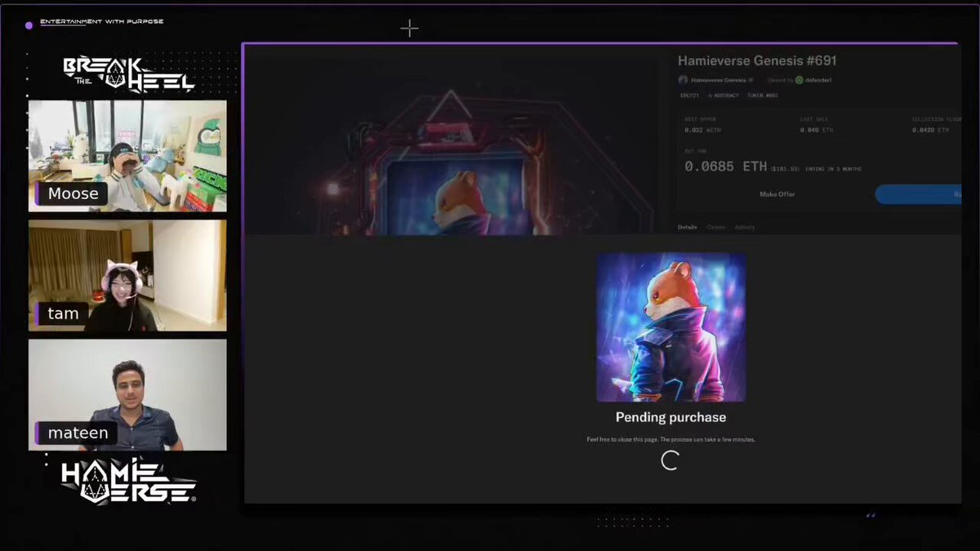This screenshot has width=980, height=551.
Task: Click the green dnfender1 owner avatar
Action: tap(799, 80)
